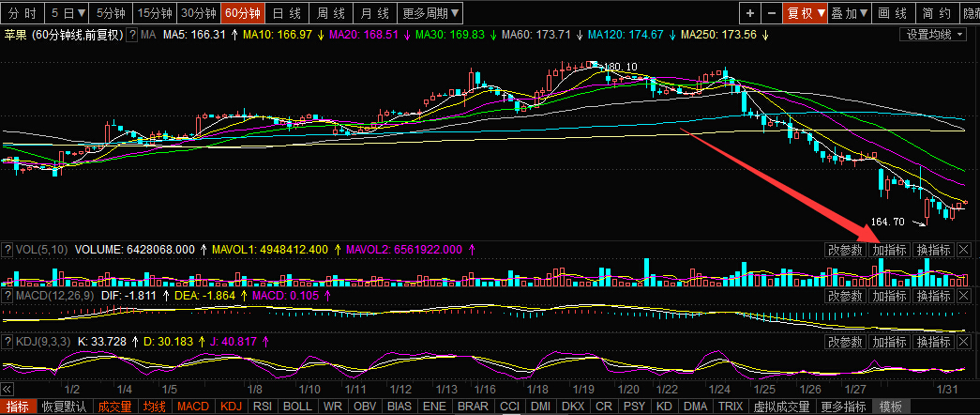Toggle the KDJ indicator at bottom bar
This screenshot has height=415, width=980.
(232, 407)
